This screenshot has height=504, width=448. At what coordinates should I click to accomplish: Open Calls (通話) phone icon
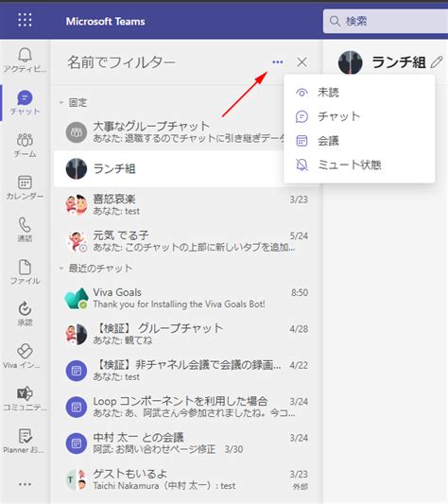tap(25, 229)
